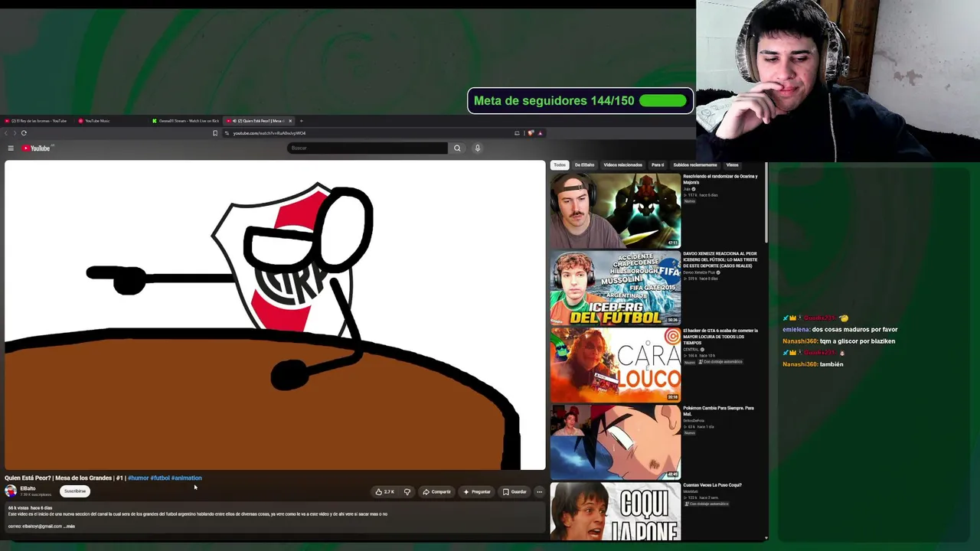Bookmark this page in the address bar
The image size is (980, 551).
click(215, 133)
